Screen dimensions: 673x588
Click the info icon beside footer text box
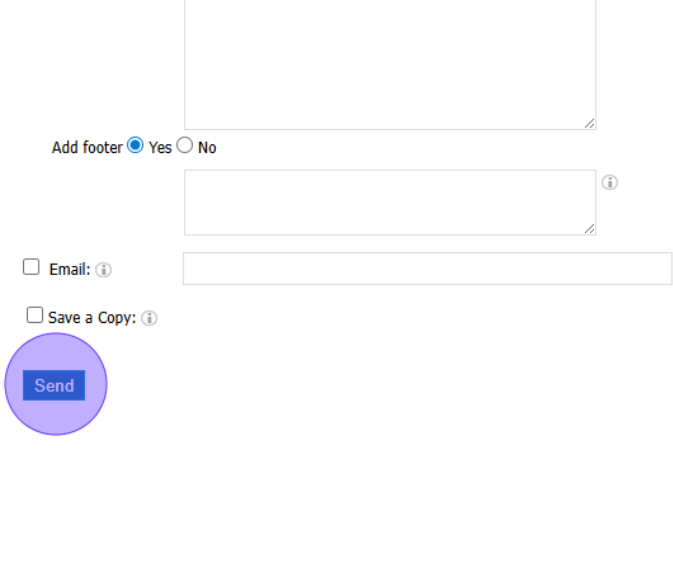pyautogui.click(x=609, y=182)
